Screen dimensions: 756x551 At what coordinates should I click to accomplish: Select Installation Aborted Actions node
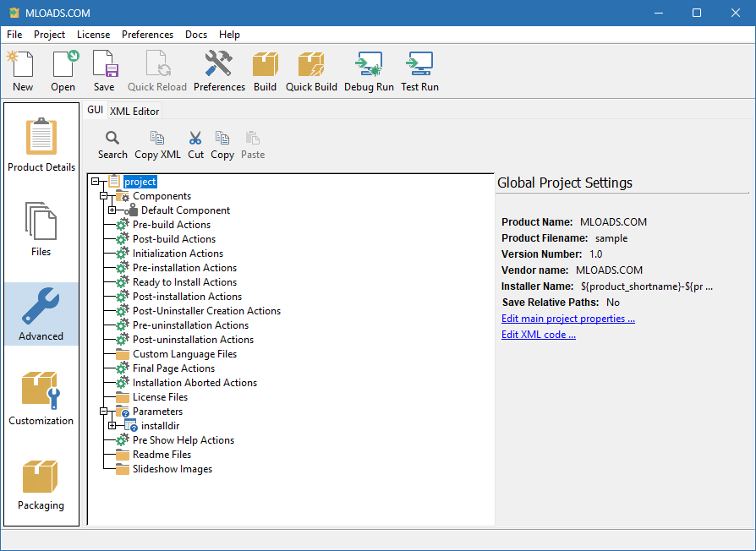point(194,383)
